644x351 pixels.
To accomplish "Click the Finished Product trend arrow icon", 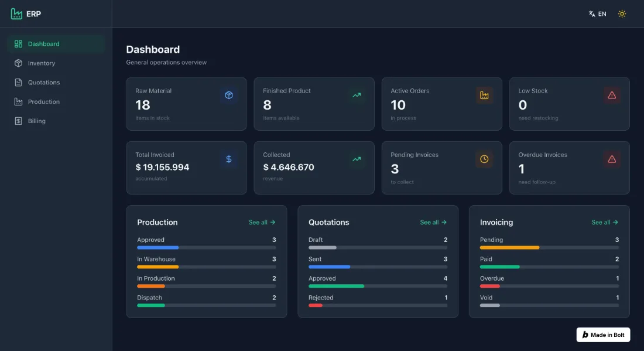I will (357, 96).
